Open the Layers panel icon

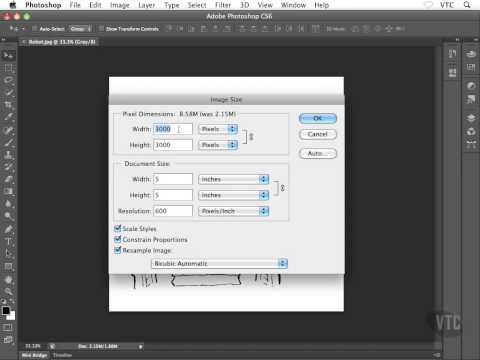(x=471, y=118)
